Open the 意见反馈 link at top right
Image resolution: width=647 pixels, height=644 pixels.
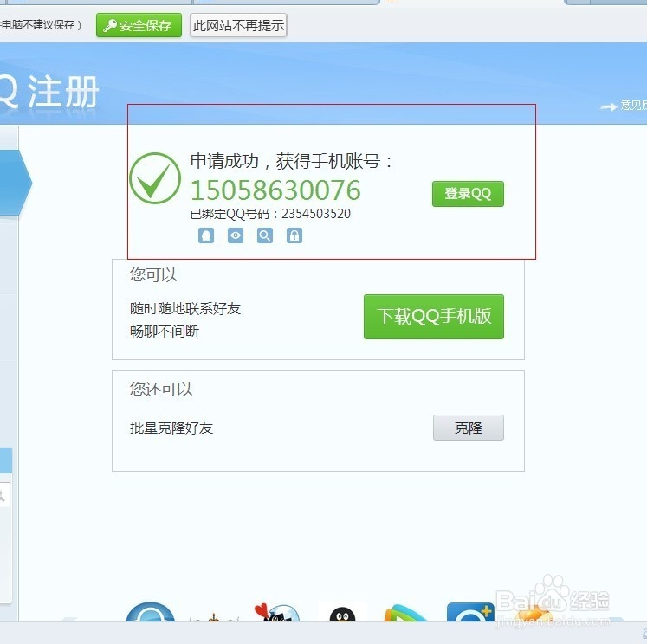coord(623,106)
